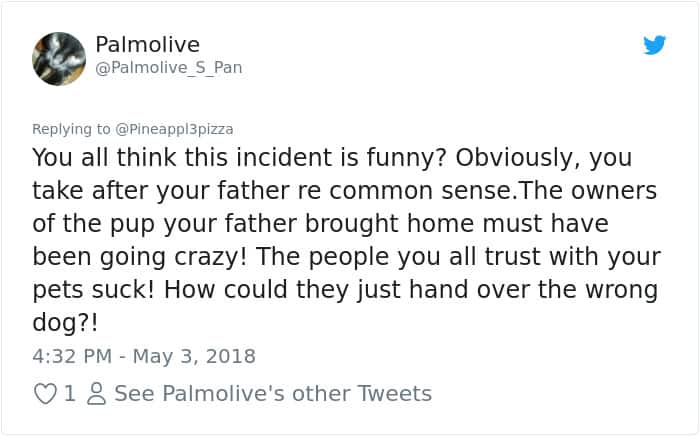Click the like count number 1
The height and width of the screenshot is (436, 700).
coord(69,394)
